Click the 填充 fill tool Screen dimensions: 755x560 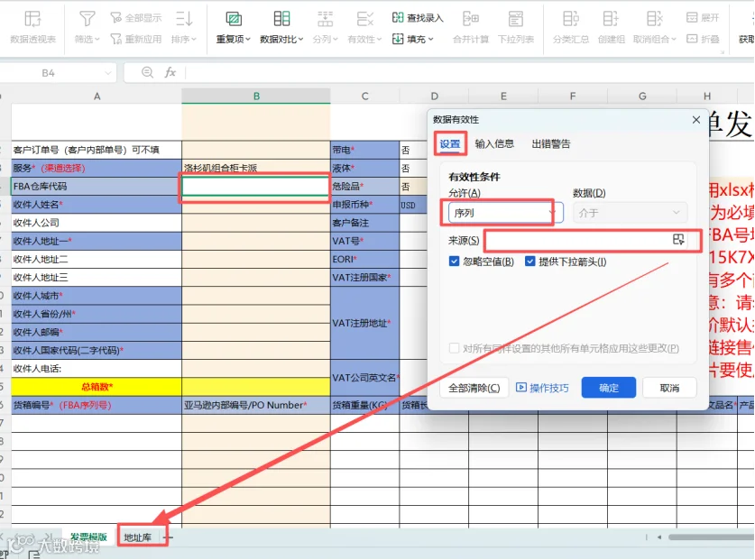pyautogui.click(x=413, y=39)
